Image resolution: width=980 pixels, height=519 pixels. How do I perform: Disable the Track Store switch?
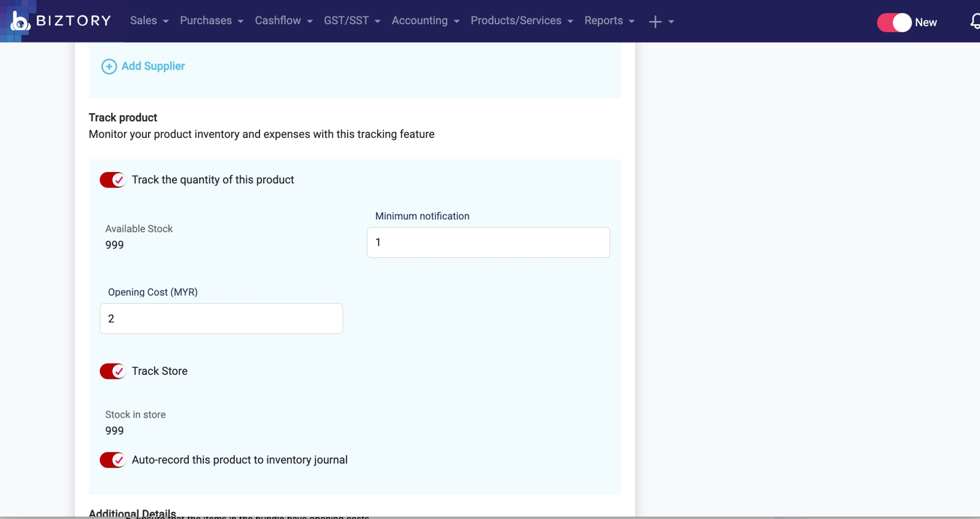click(112, 371)
